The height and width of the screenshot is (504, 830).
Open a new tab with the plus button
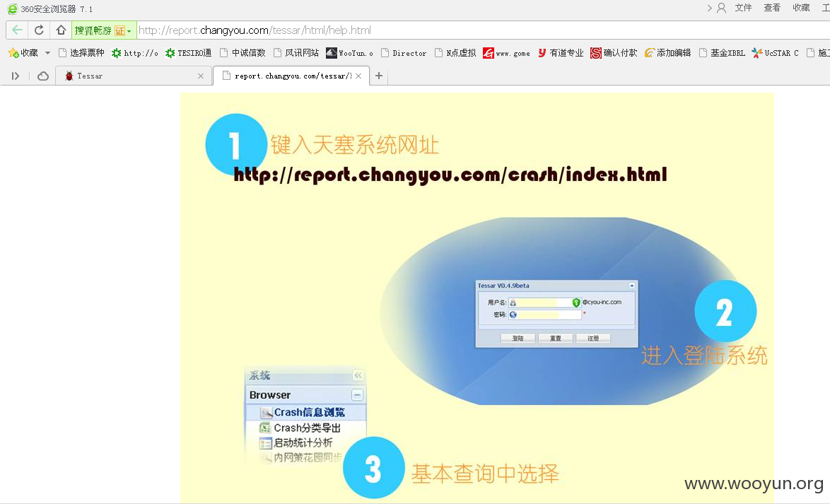coord(378,76)
